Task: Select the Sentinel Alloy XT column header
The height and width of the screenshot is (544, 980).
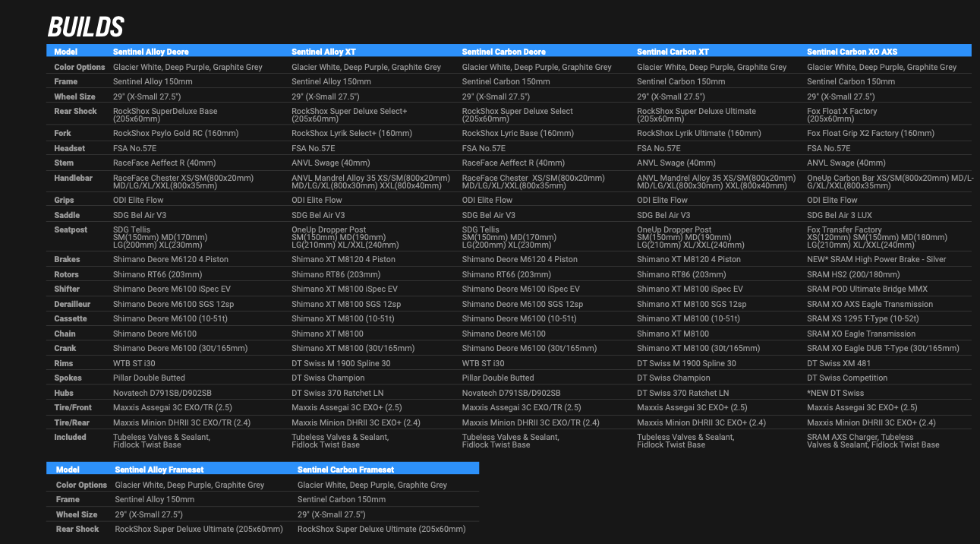Action: pyautogui.click(x=323, y=52)
